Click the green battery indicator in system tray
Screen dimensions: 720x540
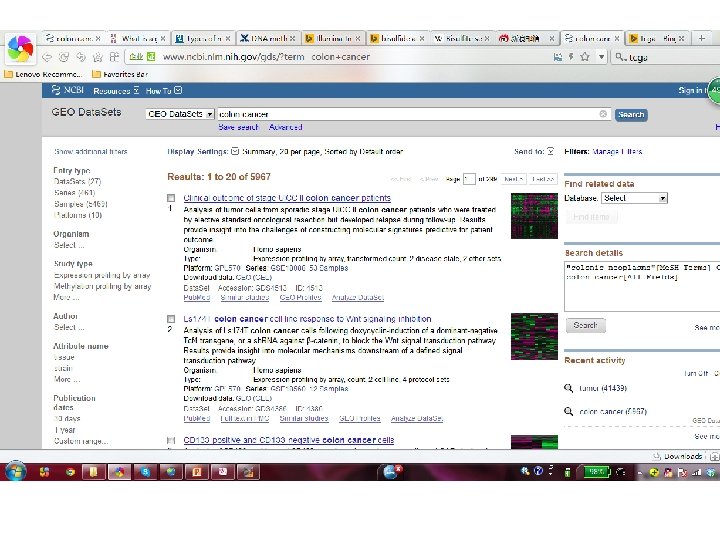click(596, 472)
